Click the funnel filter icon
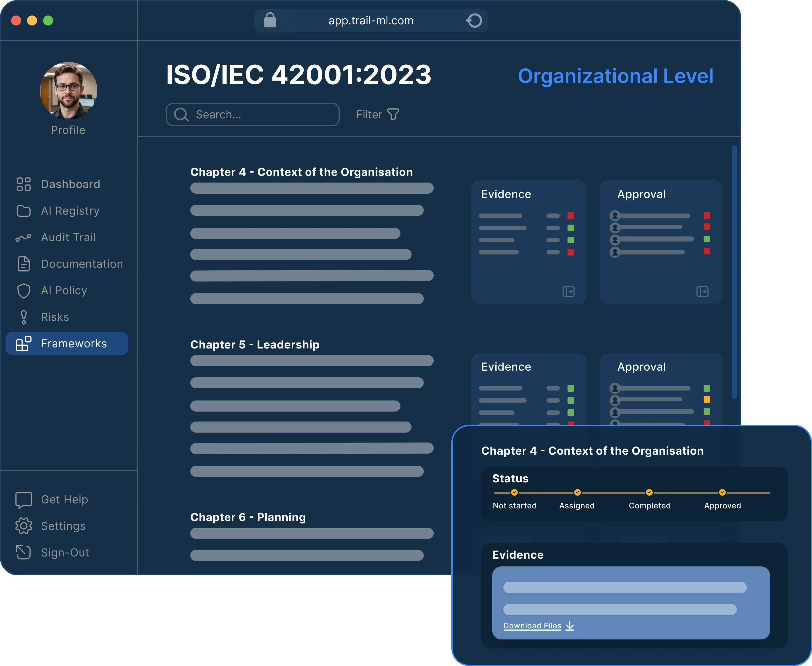Image resolution: width=812 pixels, height=666 pixels. coord(393,114)
